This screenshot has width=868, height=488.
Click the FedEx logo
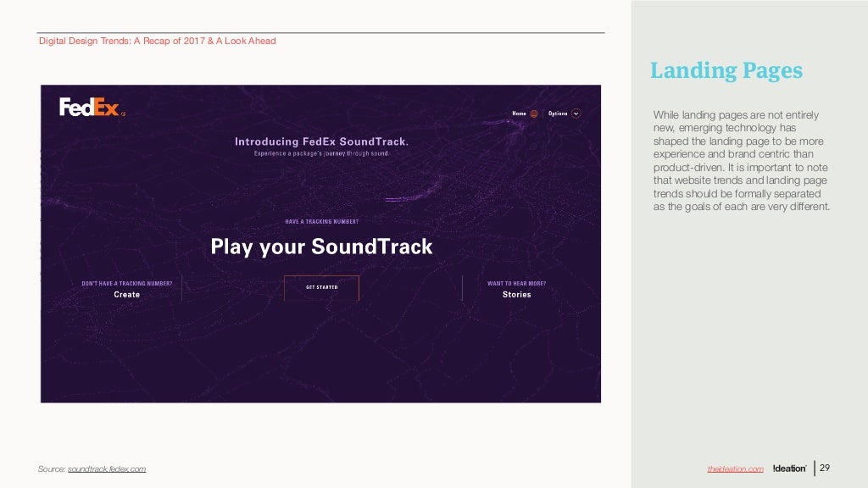point(92,107)
